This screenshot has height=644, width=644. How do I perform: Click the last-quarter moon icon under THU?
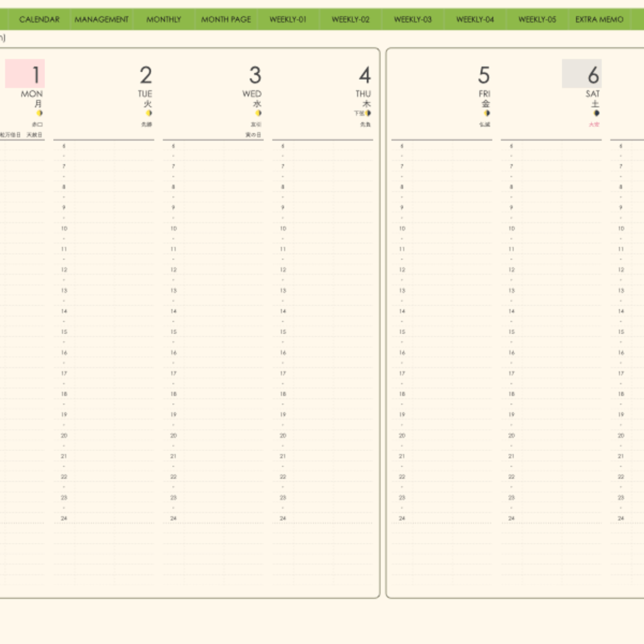[x=368, y=113]
